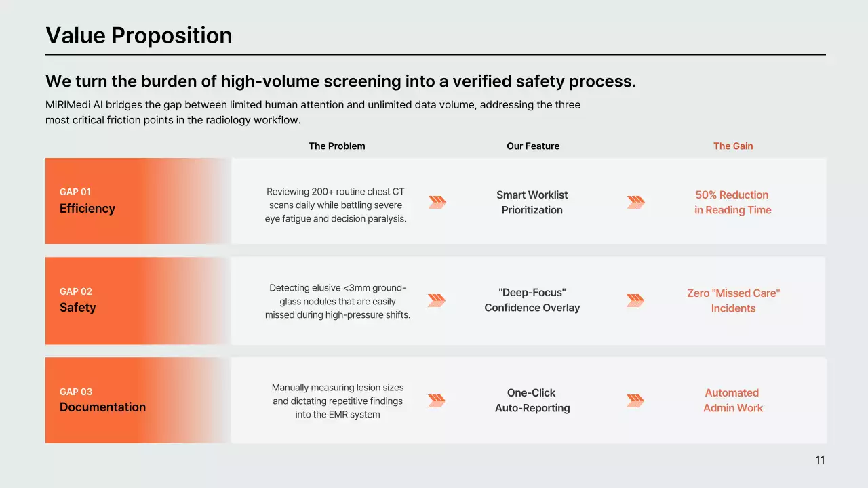Viewport: 868px width, 488px height.
Task: Click the arrow icon after "Deep-Focus" Confidence Overlay
Action: pos(635,300)
